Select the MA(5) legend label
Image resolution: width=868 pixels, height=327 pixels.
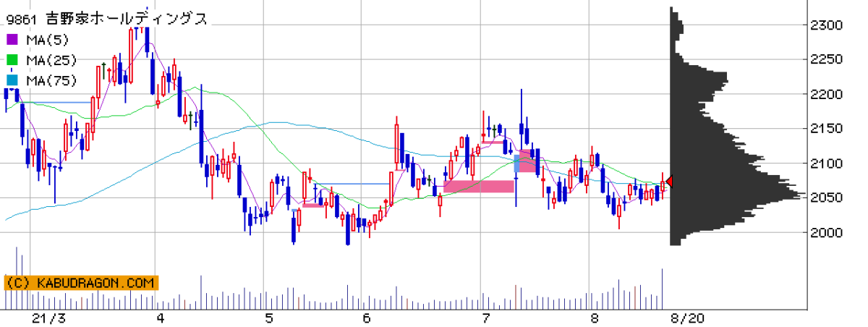(x=46, y=40)
